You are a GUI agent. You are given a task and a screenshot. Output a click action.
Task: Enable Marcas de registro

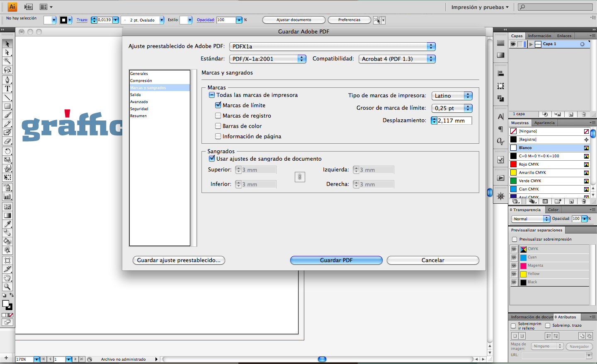pos(218,116)
